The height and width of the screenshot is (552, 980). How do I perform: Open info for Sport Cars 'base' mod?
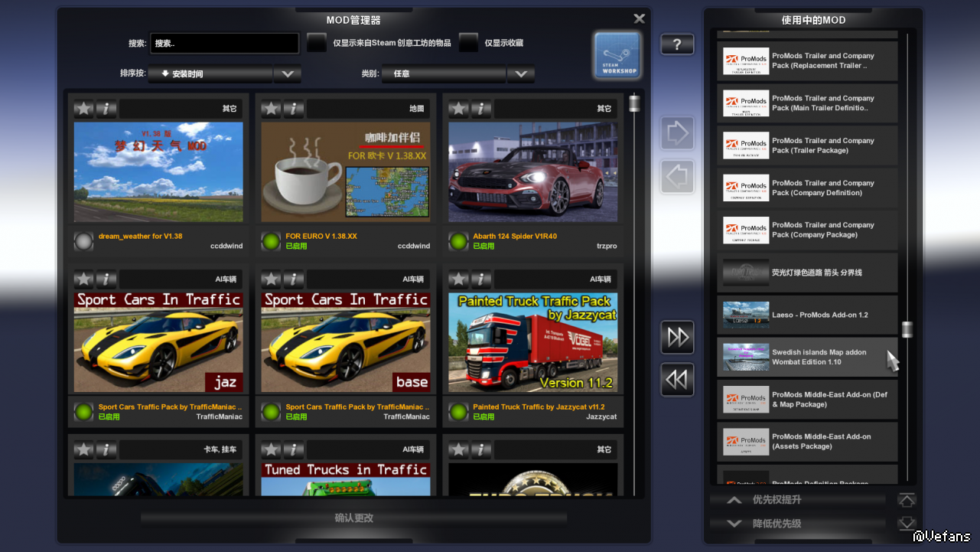294,279
